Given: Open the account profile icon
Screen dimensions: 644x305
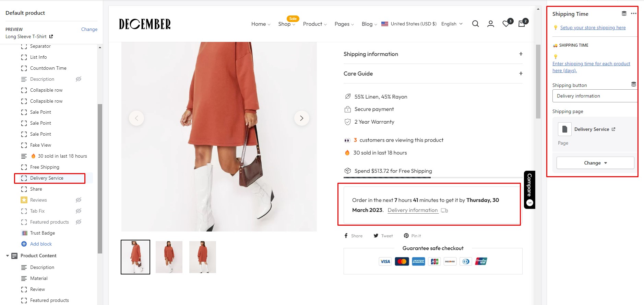Looking at the screenshot, I should pyautogui.click(x=490, y=24).
